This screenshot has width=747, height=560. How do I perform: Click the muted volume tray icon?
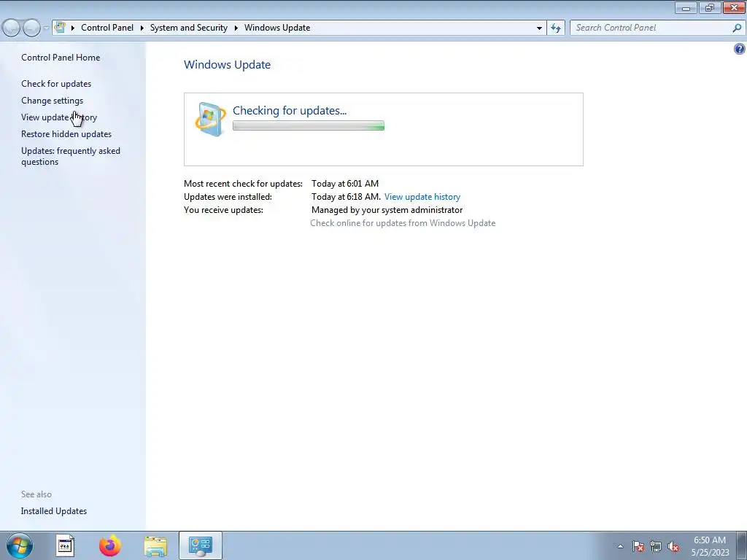pyautogui.click(x=673, y=546)
